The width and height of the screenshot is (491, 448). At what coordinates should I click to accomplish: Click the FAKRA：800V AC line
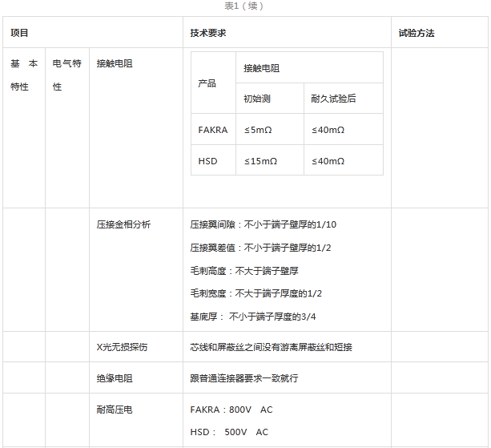[231, 409]
